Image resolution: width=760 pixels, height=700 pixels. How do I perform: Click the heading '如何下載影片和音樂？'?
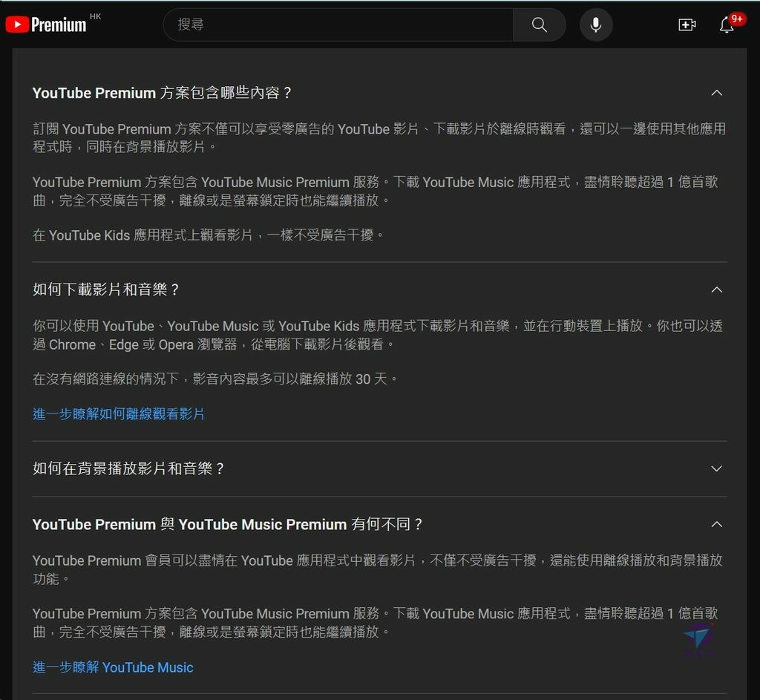[106, 290]
